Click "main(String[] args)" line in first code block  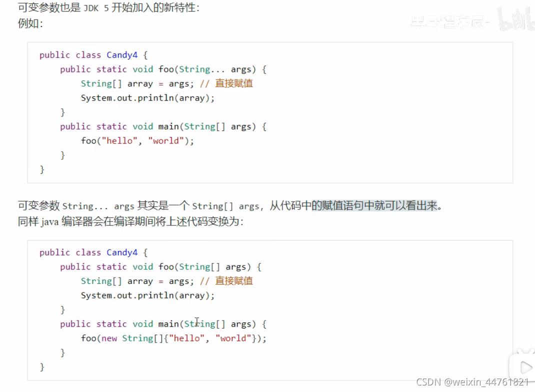[163, 126]
